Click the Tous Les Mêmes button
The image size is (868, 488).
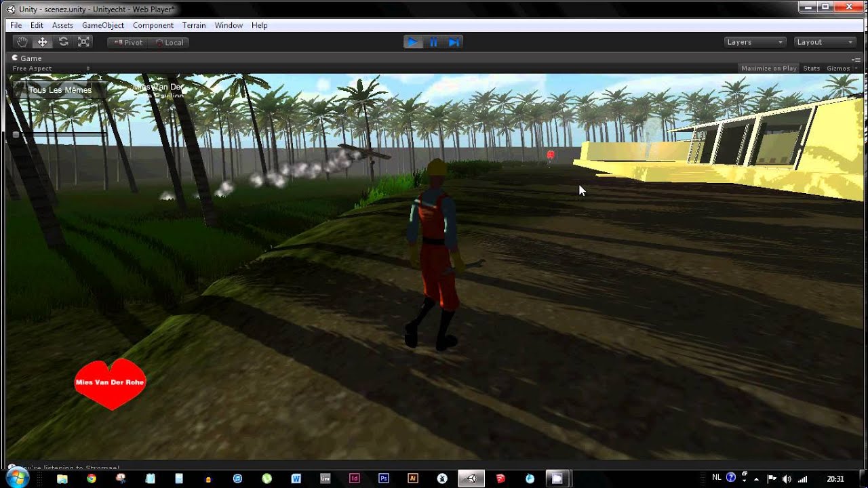click(x=60, y=89)
